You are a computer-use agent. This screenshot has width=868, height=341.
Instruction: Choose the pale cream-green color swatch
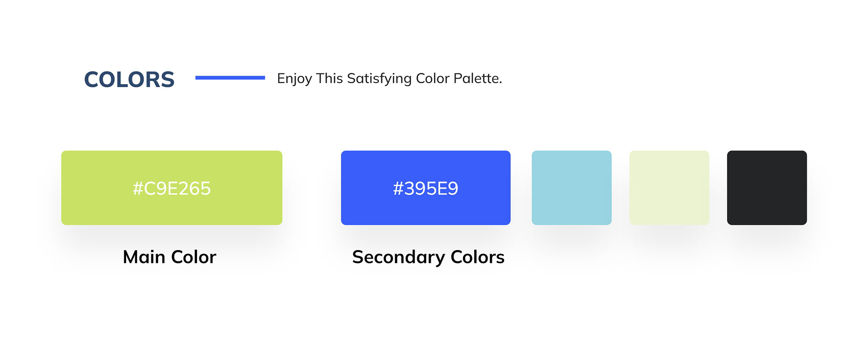[x=669, y=188]
